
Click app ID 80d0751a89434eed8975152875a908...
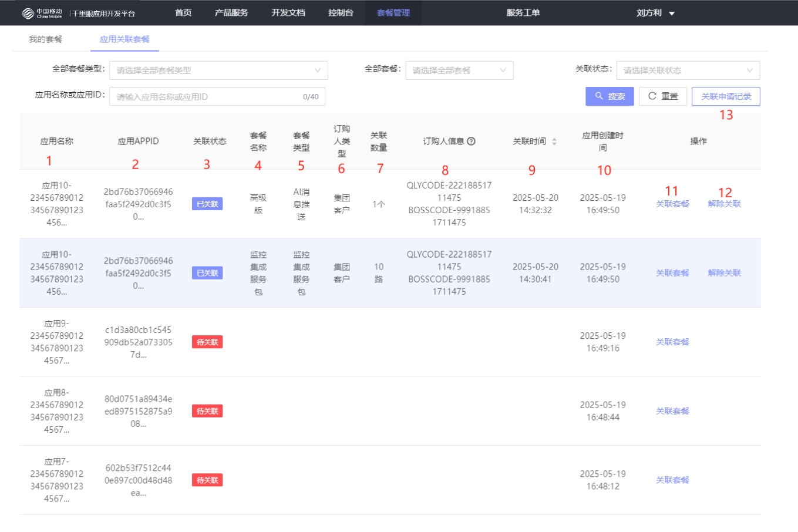(139, 411)
